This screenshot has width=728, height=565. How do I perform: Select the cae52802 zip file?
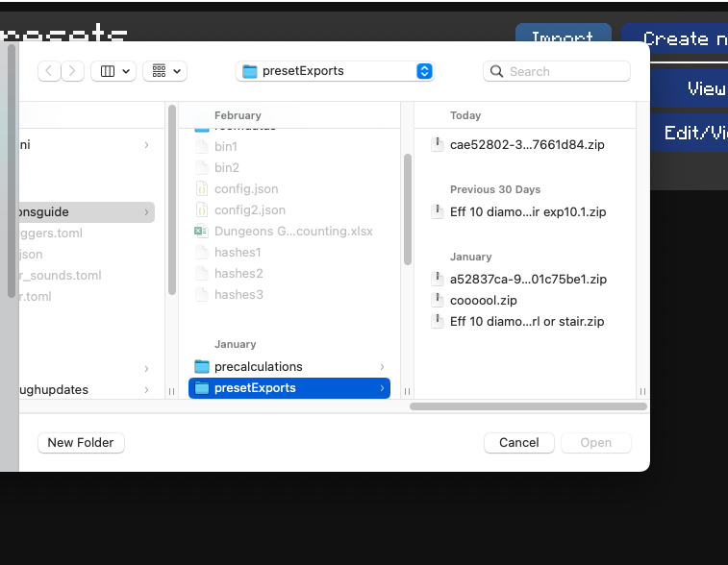[527, 145]
